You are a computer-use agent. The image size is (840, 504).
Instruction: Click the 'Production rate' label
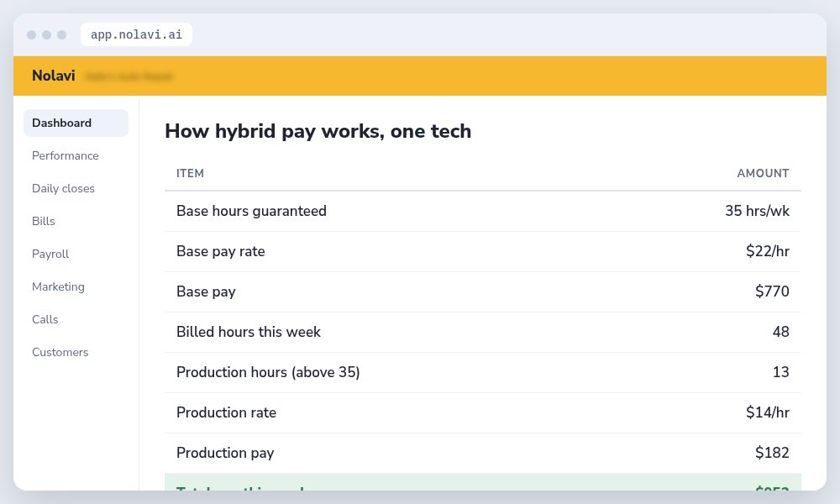coord(226,412)
